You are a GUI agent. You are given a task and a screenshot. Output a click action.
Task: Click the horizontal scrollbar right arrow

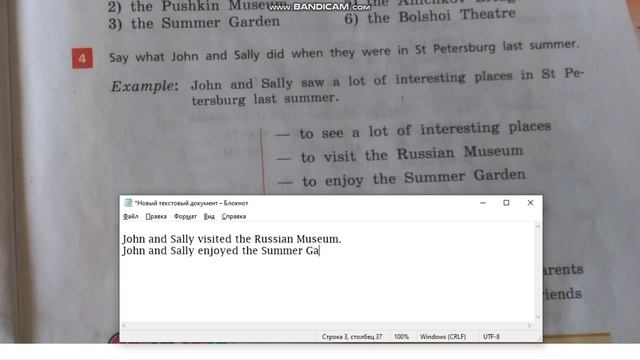tap(529, 325)
